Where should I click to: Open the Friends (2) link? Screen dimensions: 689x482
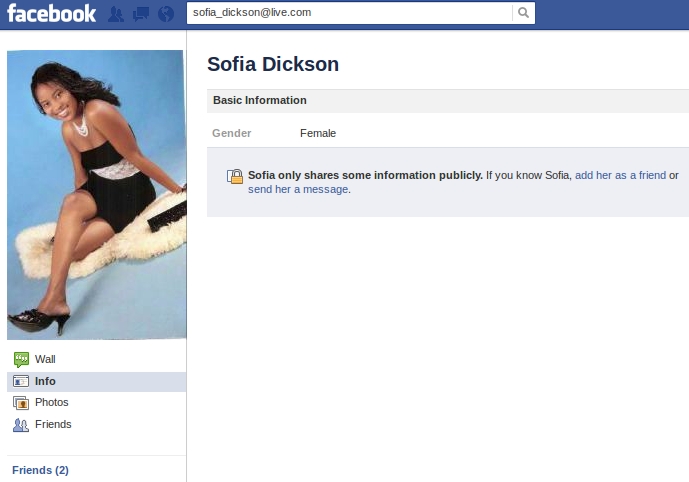(40, 470)
